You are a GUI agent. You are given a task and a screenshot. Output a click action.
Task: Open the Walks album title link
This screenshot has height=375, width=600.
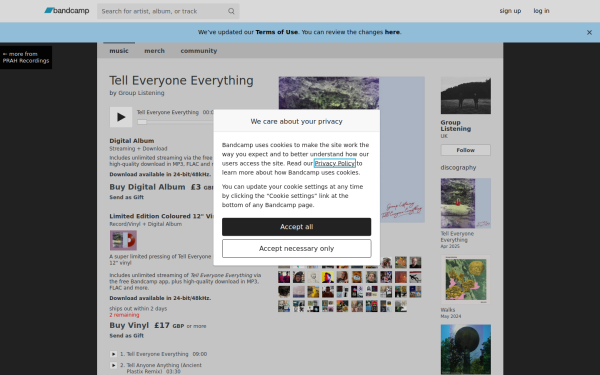tap(448, 310)
